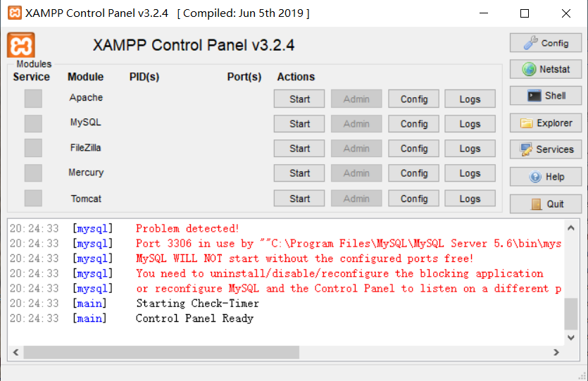
Task: Open Apache Config menu
Action: pos(413,99)
